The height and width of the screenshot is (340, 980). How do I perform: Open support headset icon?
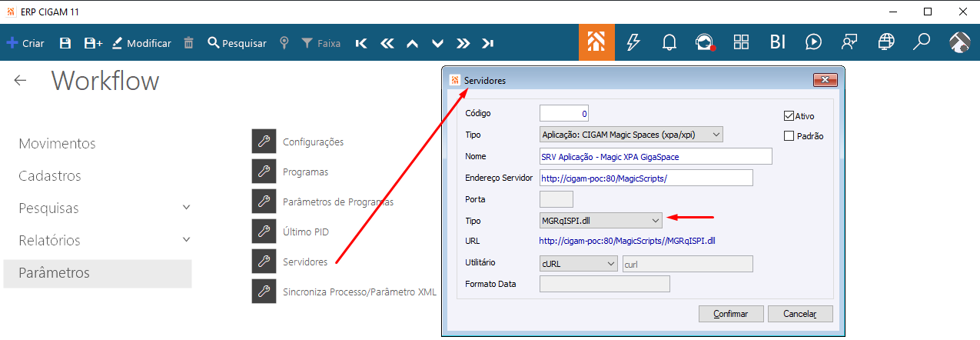click(x=705, y=42)
